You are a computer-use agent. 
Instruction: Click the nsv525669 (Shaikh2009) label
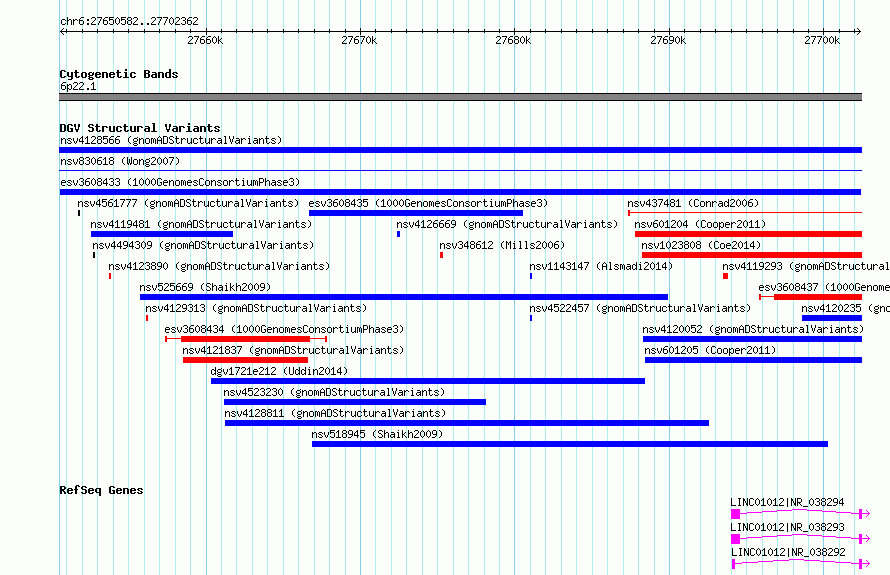coord(205,287)
